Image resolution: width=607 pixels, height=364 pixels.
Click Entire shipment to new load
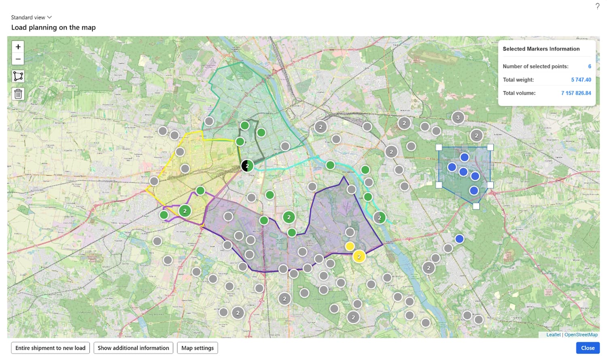(x=50, y=348)
